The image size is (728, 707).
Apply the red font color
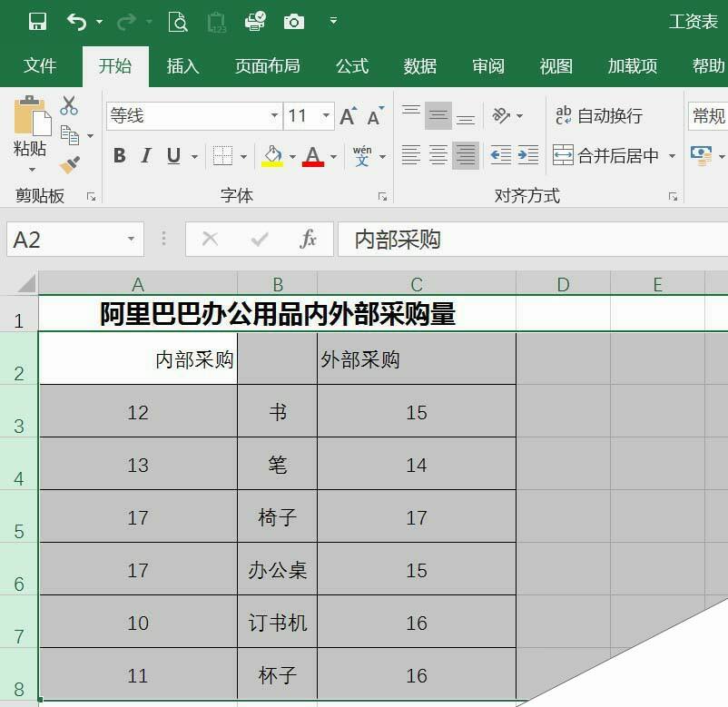pos(313,155)
